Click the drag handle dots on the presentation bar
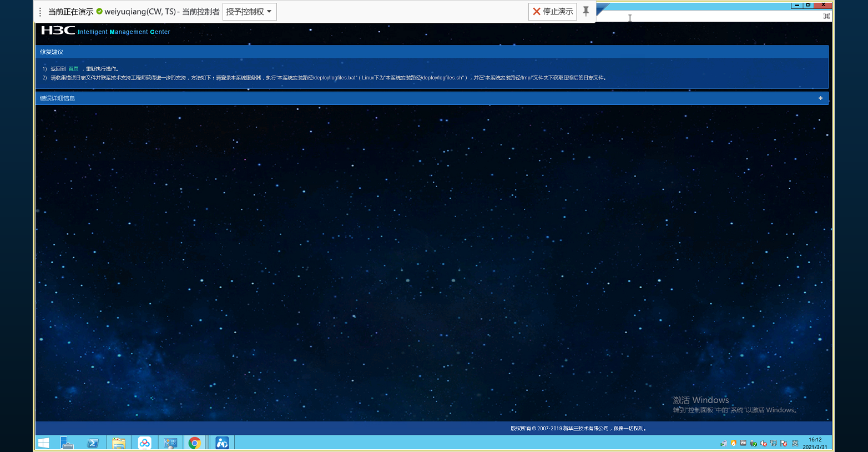 tap(40, 12)
